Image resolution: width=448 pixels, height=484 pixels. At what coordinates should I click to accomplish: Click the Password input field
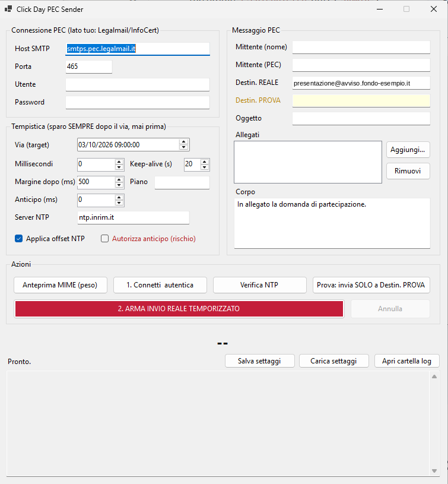point(138,103)
